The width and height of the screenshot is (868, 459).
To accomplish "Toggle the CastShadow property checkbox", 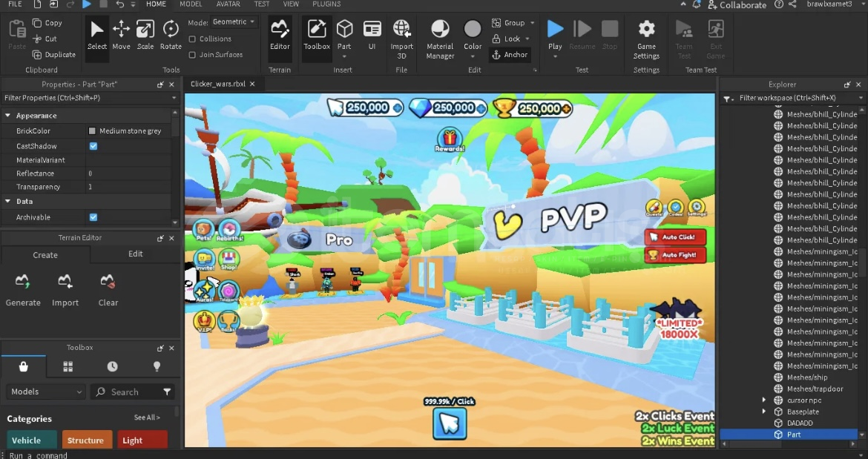I will click(x=93, y=146).
